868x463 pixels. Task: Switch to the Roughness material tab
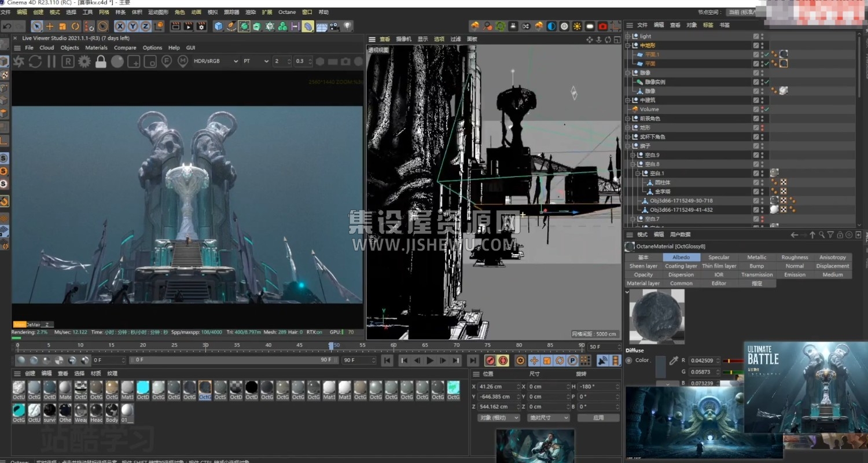795,258
